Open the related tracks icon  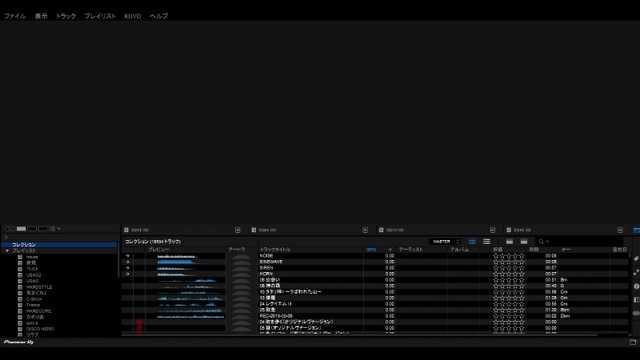click(x=636, y=273)
